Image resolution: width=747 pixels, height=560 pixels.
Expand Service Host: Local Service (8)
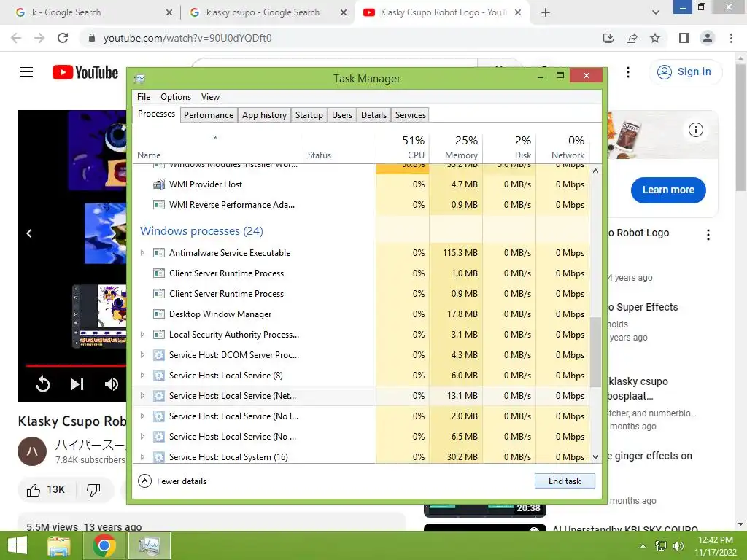[x=142, y=376]
